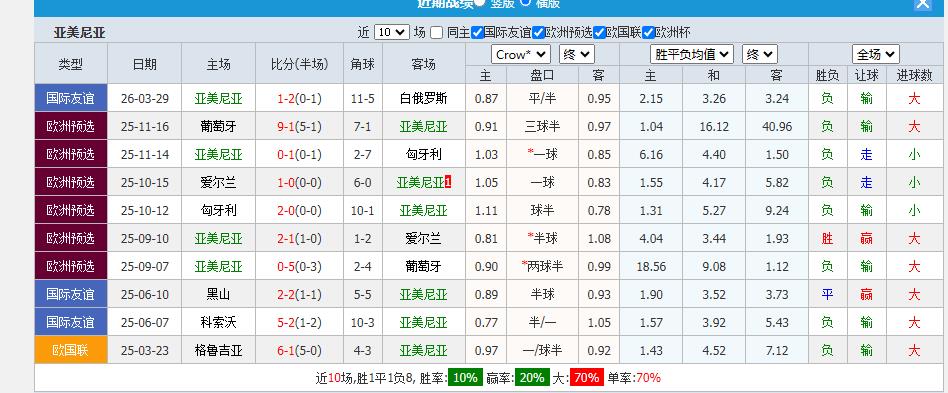Click the 16.12 draw odds cell

(x=714, y=126)
